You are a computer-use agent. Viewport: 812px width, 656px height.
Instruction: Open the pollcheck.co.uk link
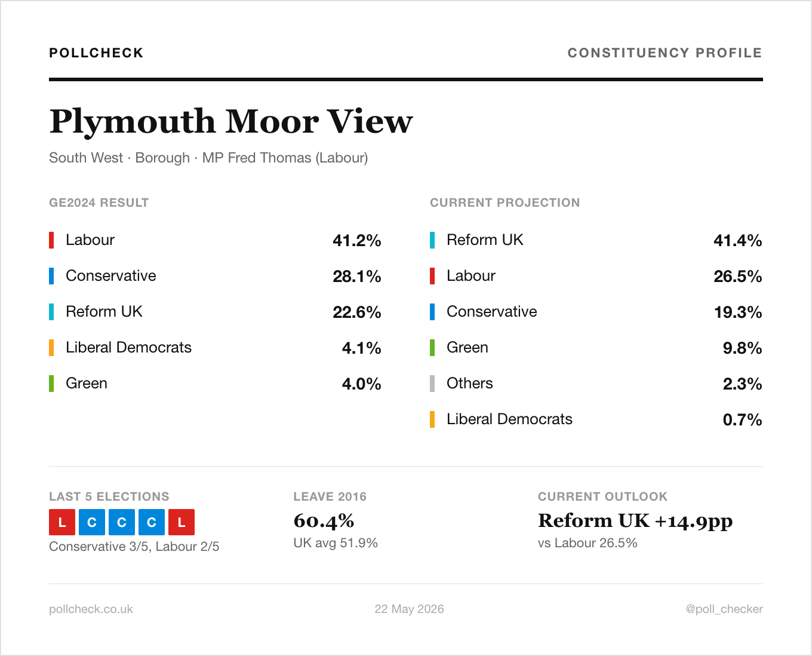coord(91,609)
